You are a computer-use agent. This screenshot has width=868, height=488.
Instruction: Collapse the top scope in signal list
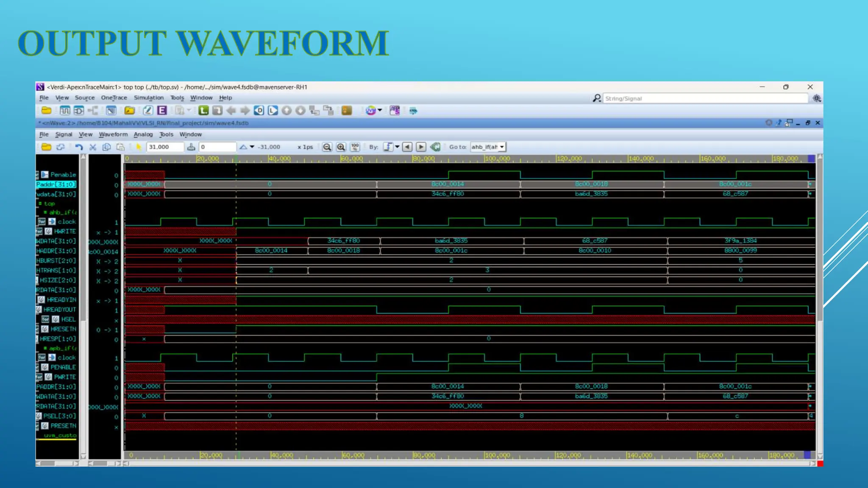40,204
